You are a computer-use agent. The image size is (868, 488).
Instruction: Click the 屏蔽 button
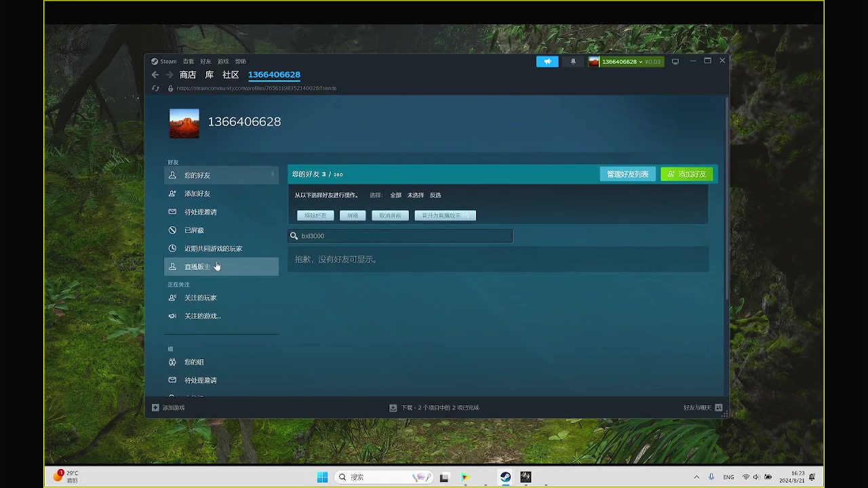353,216
